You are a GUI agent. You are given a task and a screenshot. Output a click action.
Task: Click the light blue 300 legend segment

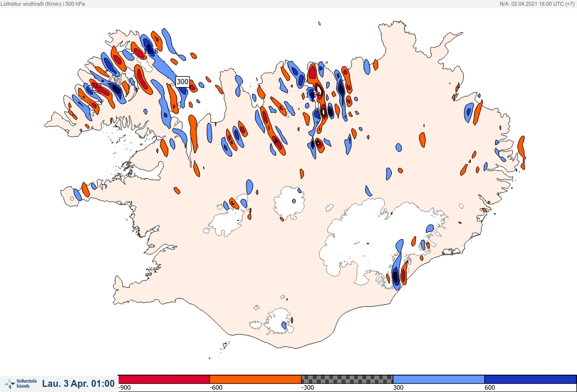(x=439, y=379)
